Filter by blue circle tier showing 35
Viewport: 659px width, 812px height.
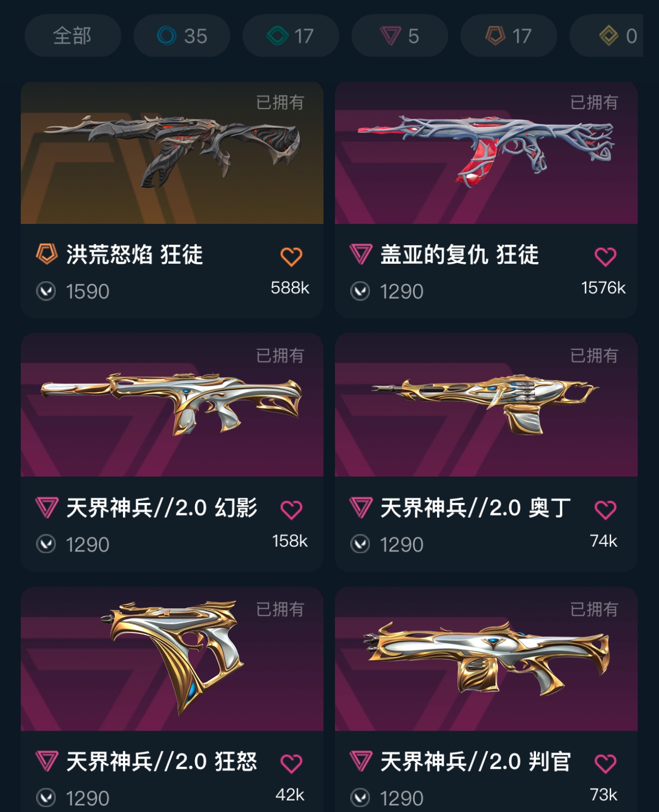(182, 36)
